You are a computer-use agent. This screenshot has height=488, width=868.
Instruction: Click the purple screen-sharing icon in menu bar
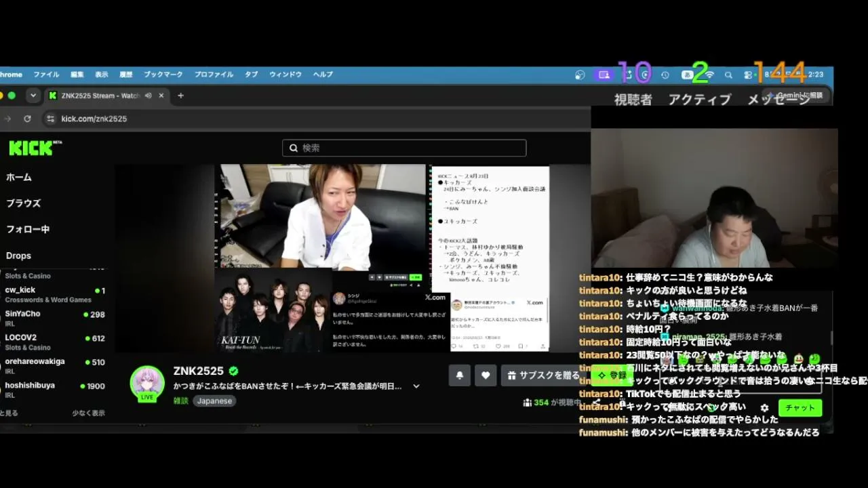(604, 75)
